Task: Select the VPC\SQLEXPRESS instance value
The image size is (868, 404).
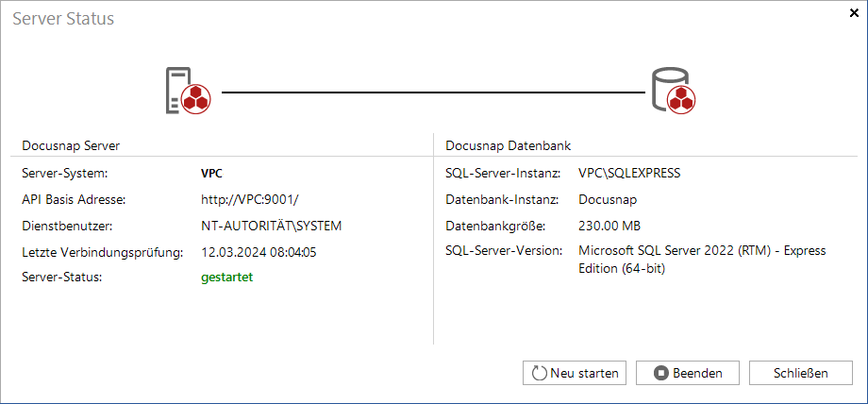Action: 629,173
